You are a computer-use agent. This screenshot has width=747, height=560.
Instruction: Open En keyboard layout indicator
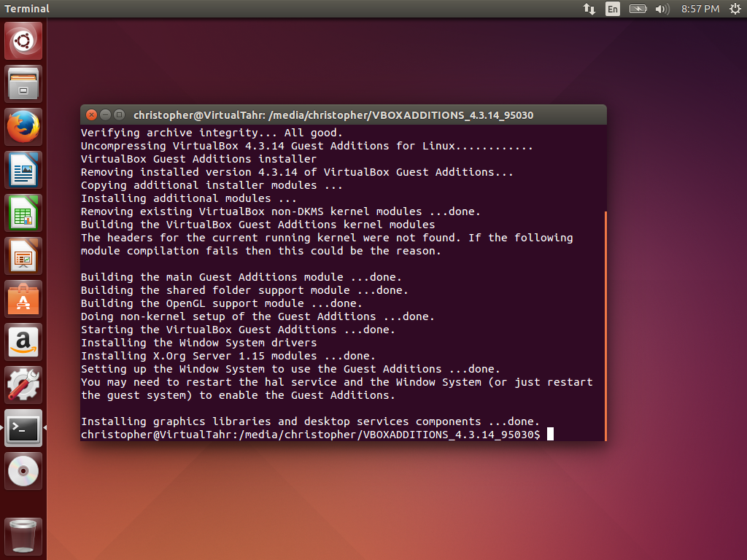tap(613, 9)
